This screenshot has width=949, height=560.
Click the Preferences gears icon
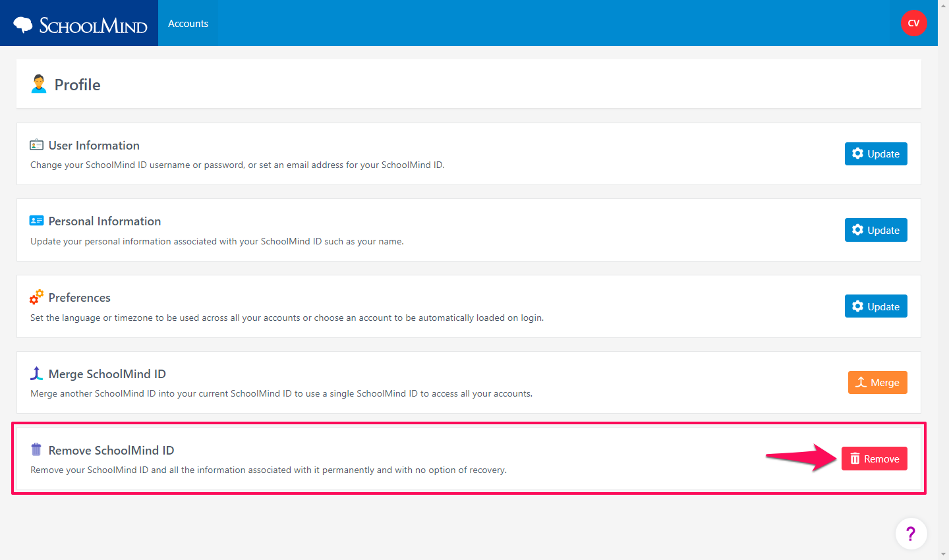coord(37,296)
